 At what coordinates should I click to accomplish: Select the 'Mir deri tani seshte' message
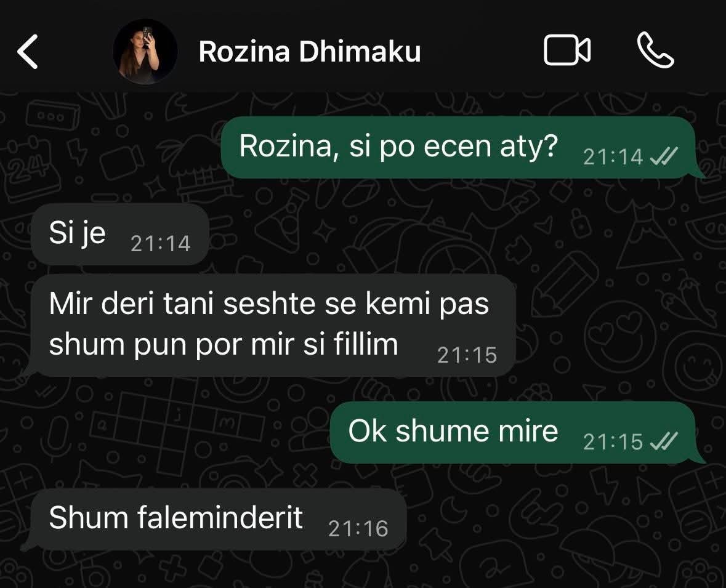273,324
